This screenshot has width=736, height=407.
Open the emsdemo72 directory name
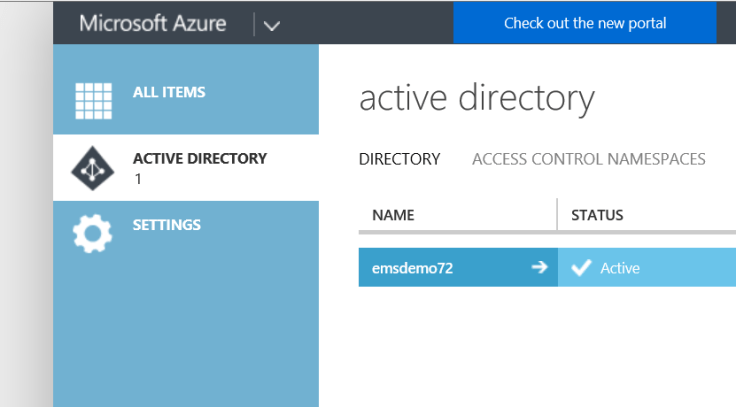(412, 268)
